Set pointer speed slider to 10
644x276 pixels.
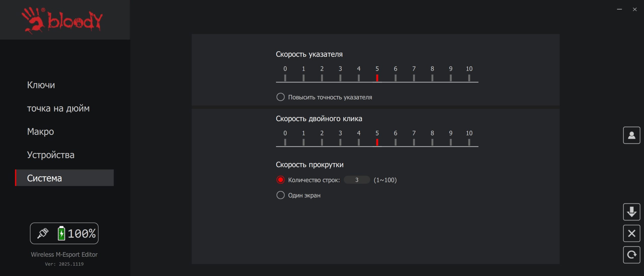pos(469,78)
